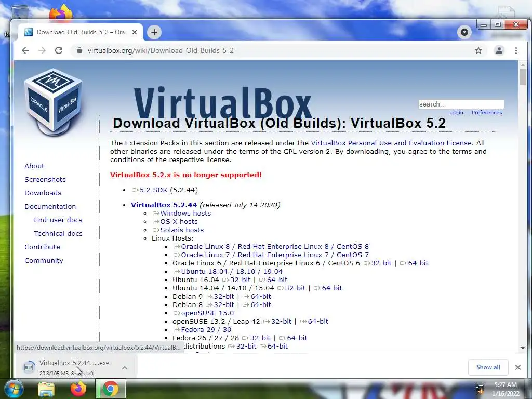
Task: Click the browser forward arrow
Action: point(42,50)
